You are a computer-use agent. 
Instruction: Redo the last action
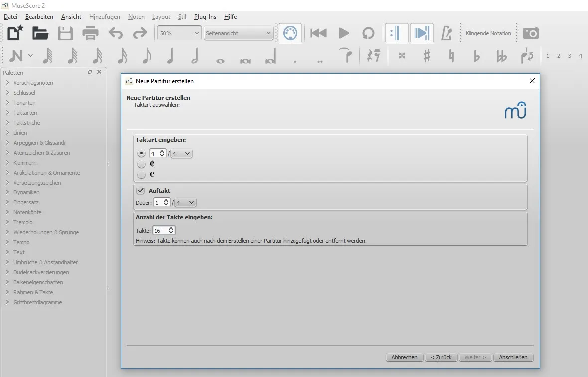click(140, 33)
